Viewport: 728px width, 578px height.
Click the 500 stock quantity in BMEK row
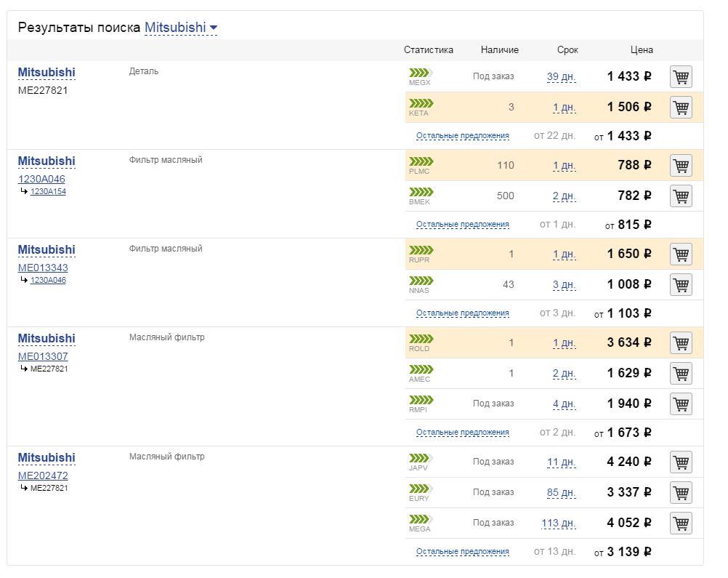tap(505, 196)
